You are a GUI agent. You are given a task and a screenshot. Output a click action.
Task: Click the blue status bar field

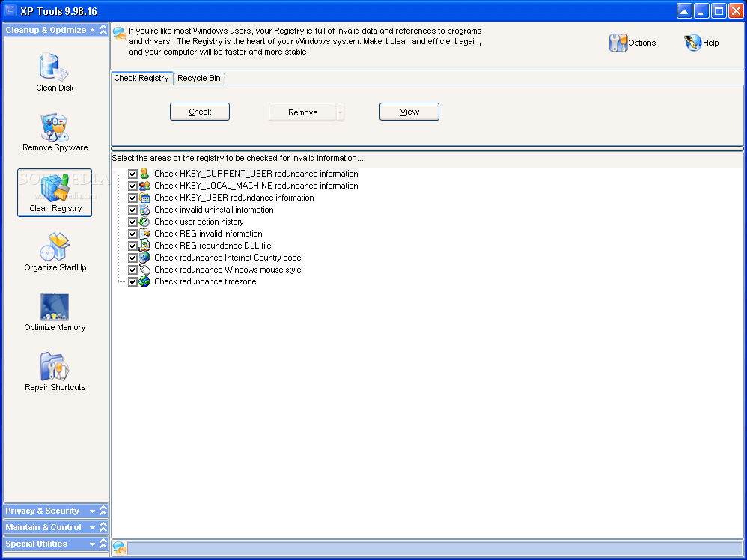click(435, 548)
